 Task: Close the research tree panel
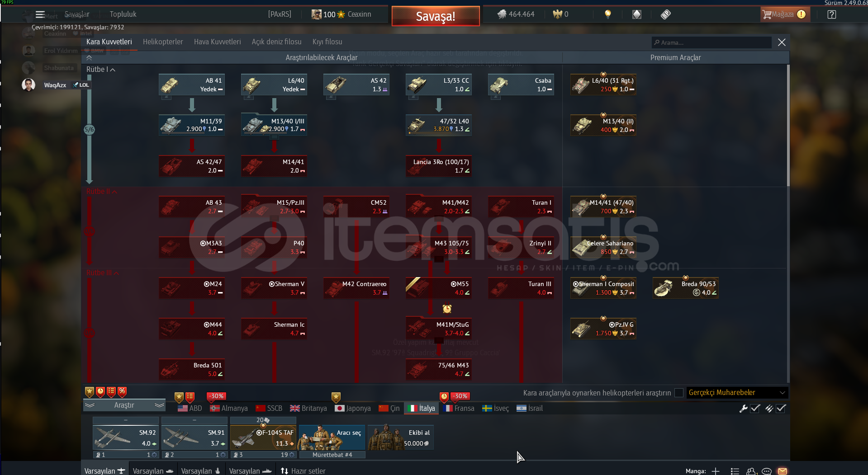tap(782, 42)
